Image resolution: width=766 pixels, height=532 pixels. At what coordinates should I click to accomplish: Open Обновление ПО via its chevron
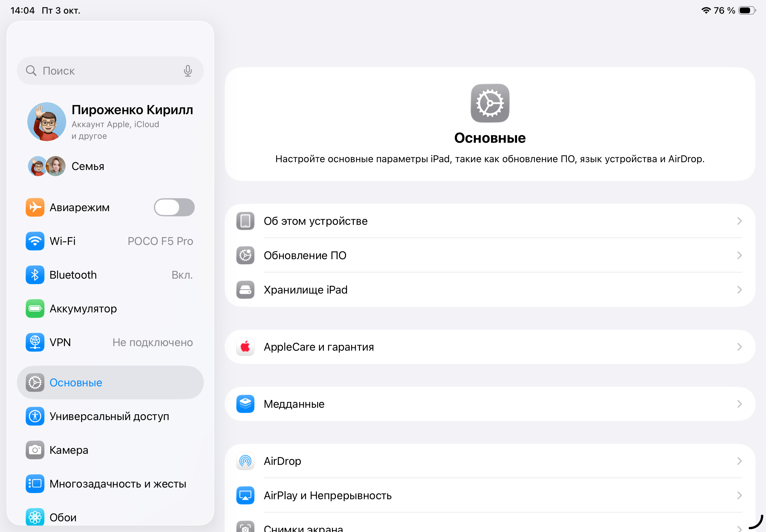pos(739,255)
